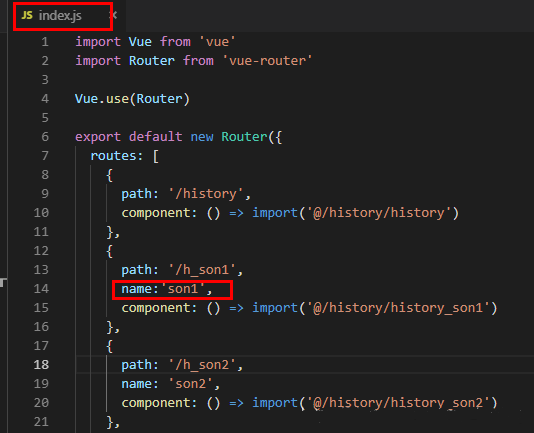Viewport: 534px width, 433px height.
Task: Click the '@/history/history_son1' import string
Action: 398,308
